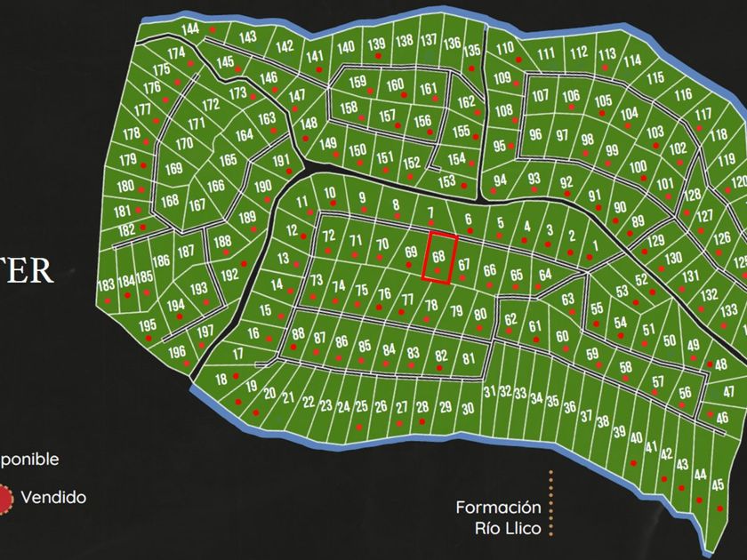Choose lot 115
Viewport: 747px width, 560px height.
pos(655,77)
